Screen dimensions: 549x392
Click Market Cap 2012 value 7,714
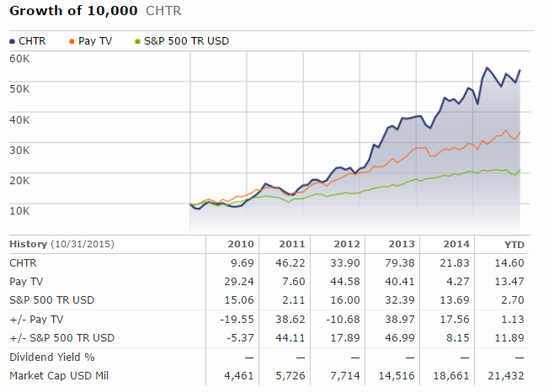(345, 376)
